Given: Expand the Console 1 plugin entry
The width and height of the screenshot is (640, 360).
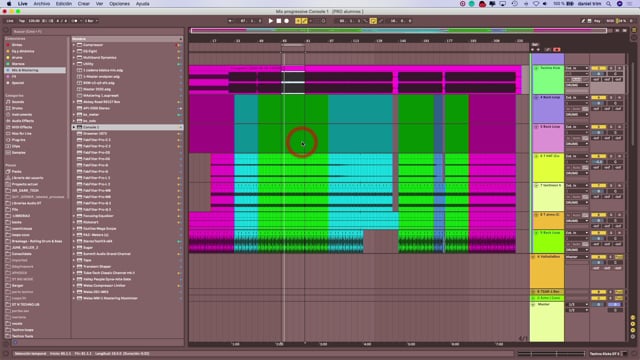Looking at the screenshot, I should coord(74,127).
